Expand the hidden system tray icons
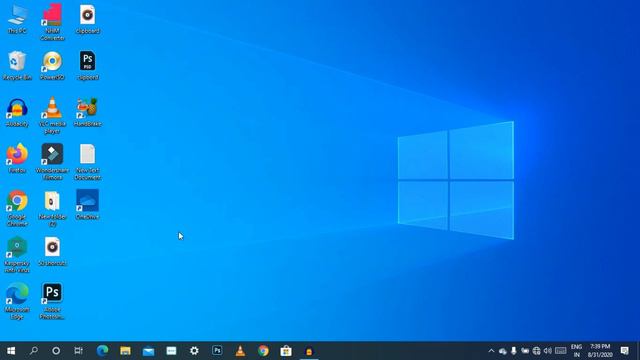This screenshot has width=640, height=360. tap(491, 351)
